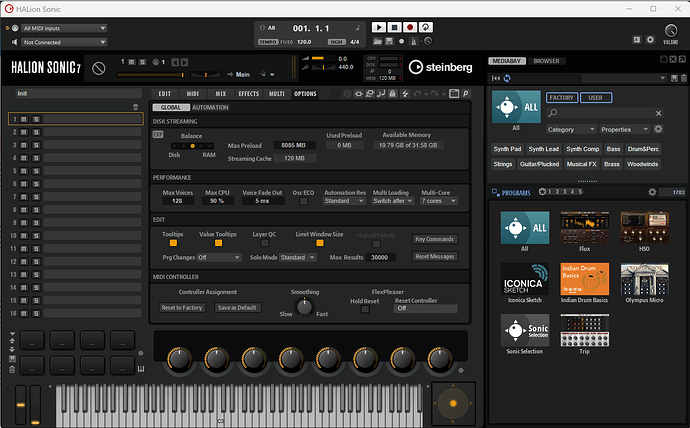Switch to the EDIT tab
Image resolution: width=690 pixels, height=428 pixels.
pyautogui.click(x=165, y=94)
